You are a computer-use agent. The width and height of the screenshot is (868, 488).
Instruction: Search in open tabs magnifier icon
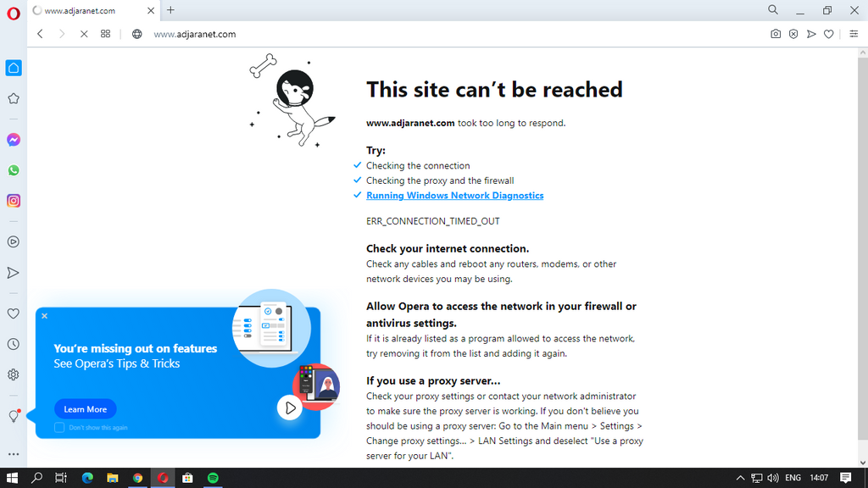(x=773, y=10)
